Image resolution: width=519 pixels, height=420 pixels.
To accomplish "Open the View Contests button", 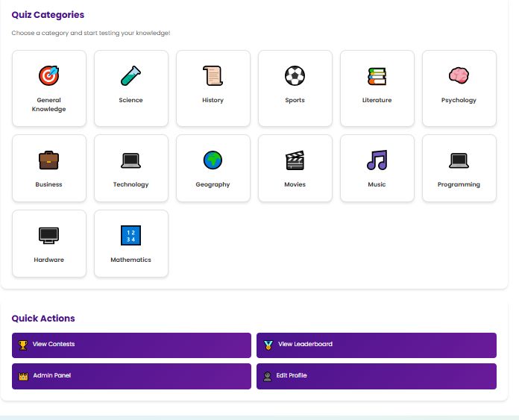I will click(131, 345).
